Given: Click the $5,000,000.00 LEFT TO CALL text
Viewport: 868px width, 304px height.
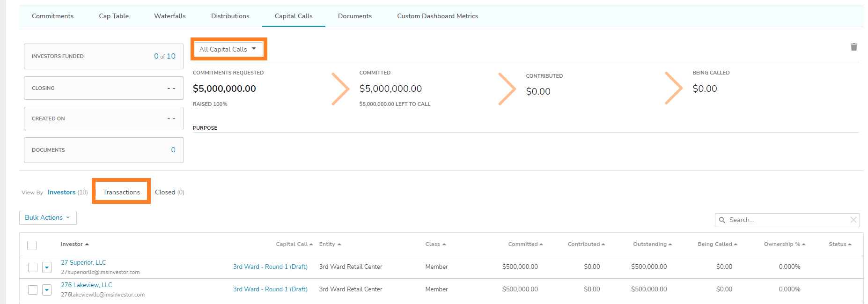Looking at the screenshot, I should click(395, 104).
